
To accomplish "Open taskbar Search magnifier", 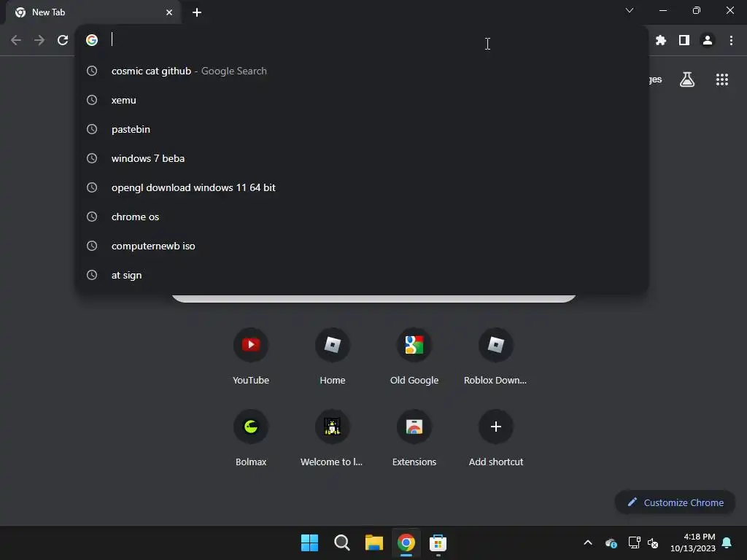I will pos(341,542).
